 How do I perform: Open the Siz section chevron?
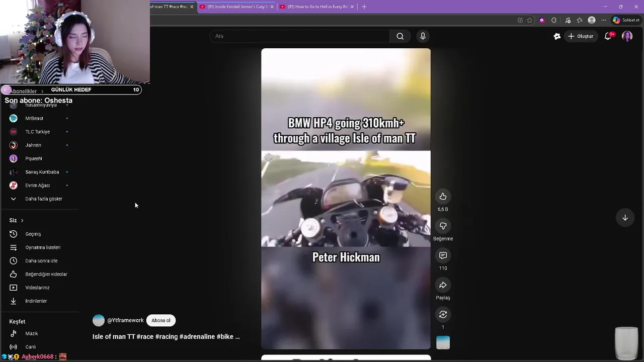(x=22, y=220)
